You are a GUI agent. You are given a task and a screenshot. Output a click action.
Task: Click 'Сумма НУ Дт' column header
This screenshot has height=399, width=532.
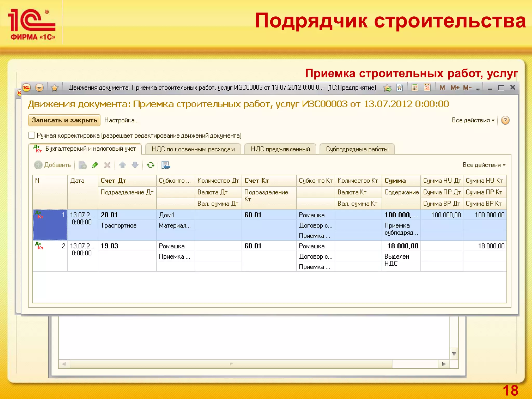442,181
